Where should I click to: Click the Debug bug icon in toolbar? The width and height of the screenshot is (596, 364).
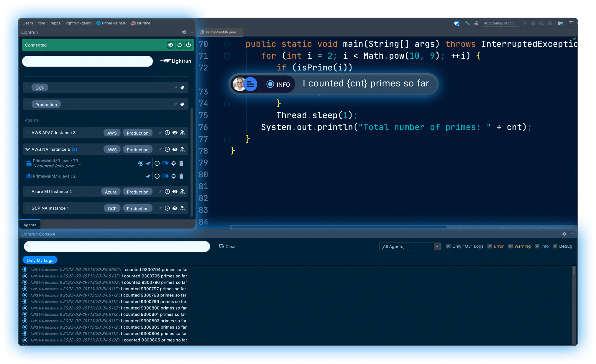tap(533, 23)
